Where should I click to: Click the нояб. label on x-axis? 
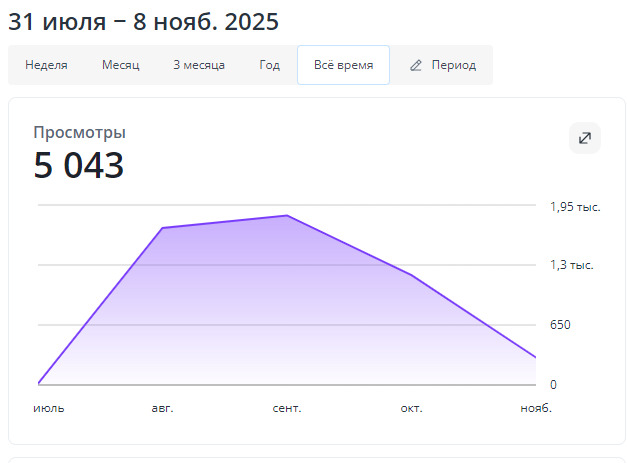click(x=536, y=408)
